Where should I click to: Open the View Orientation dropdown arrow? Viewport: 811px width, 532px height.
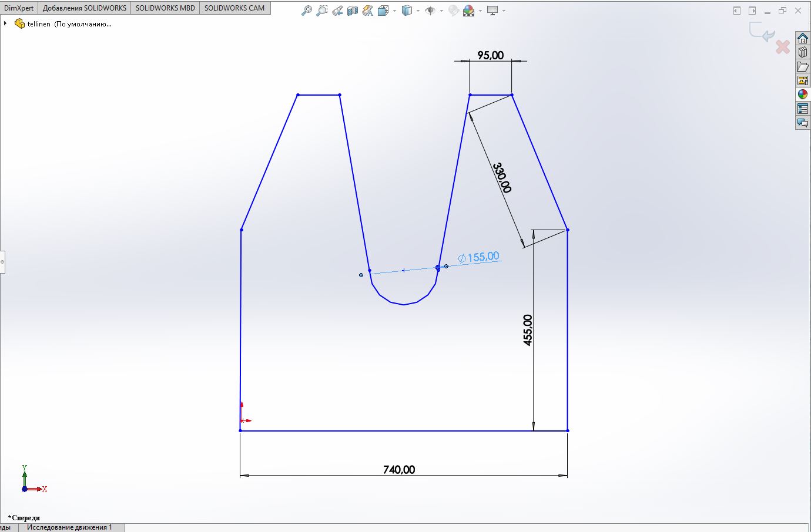pos(394,11)
